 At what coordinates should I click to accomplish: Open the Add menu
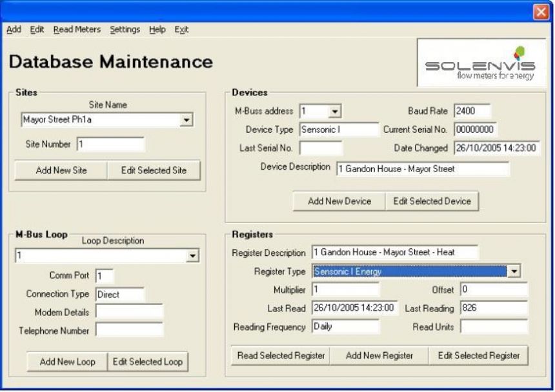coord(14,30)
